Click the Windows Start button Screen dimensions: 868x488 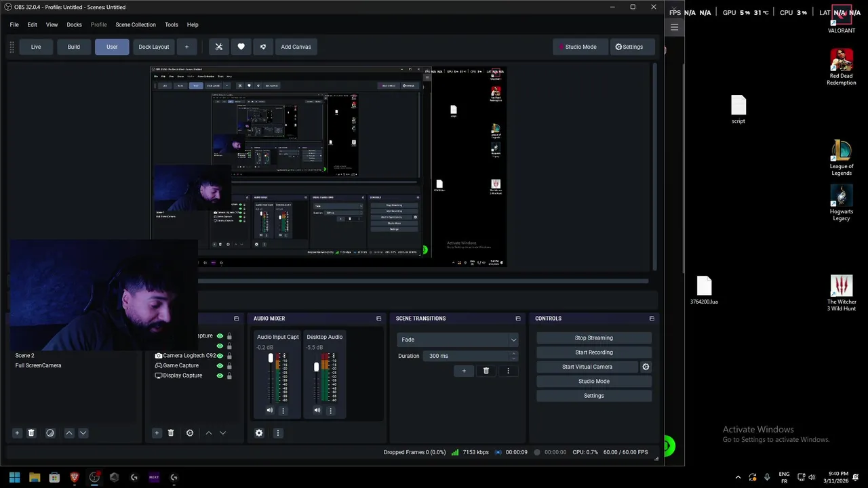click(14, 477)
